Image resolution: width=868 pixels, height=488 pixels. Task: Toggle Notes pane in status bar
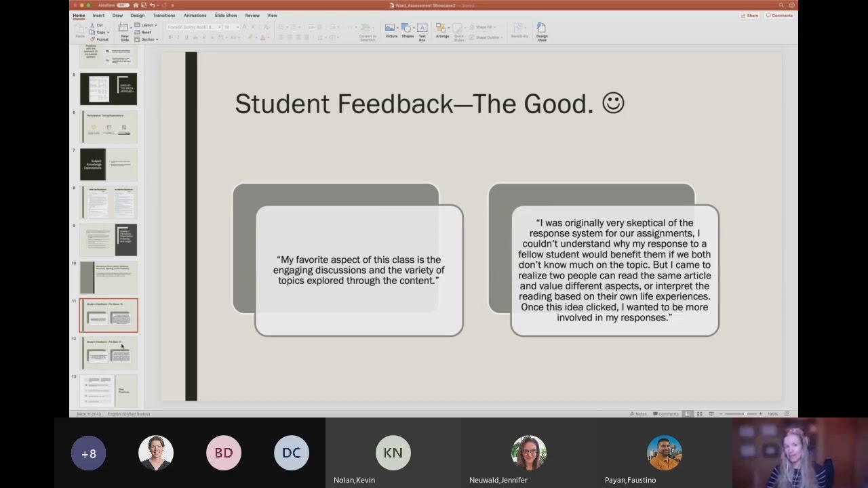point(637,413)
